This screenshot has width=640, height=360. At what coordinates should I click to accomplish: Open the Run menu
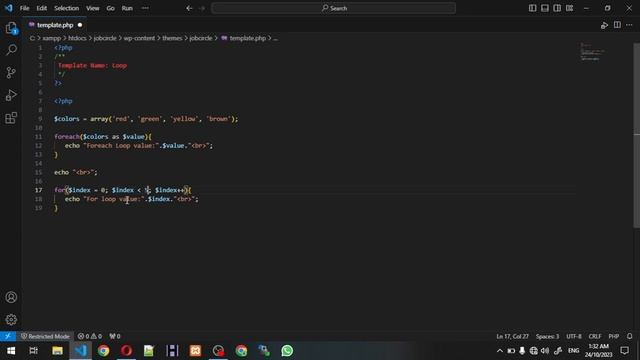(x=127, y=8)
